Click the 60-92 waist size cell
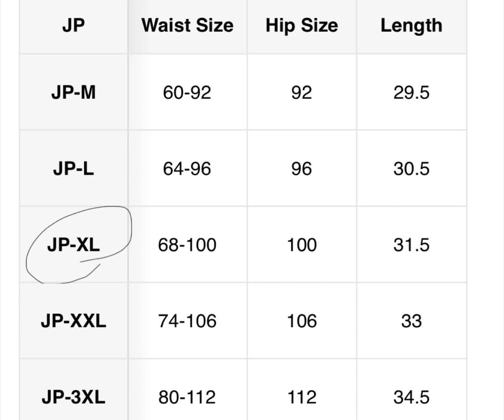This screenshot has height=420, width=504. pos(187,93)
